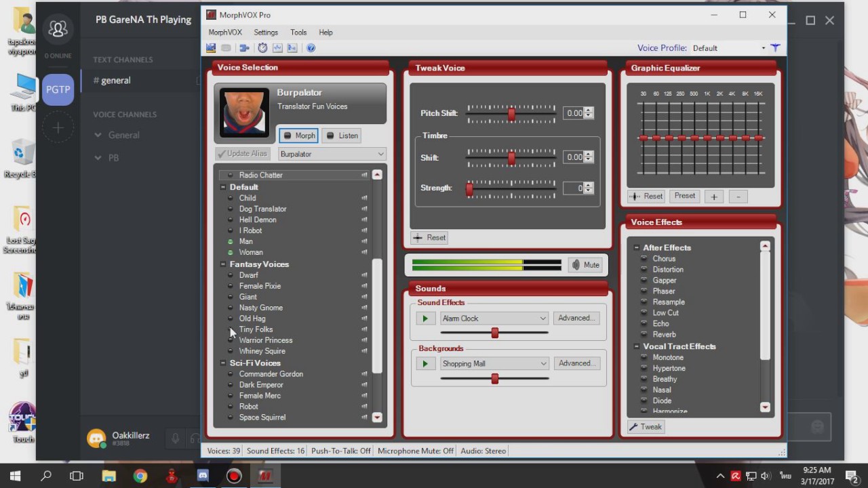Collapse the Fantasy Voices group

(x=223, y=264)
